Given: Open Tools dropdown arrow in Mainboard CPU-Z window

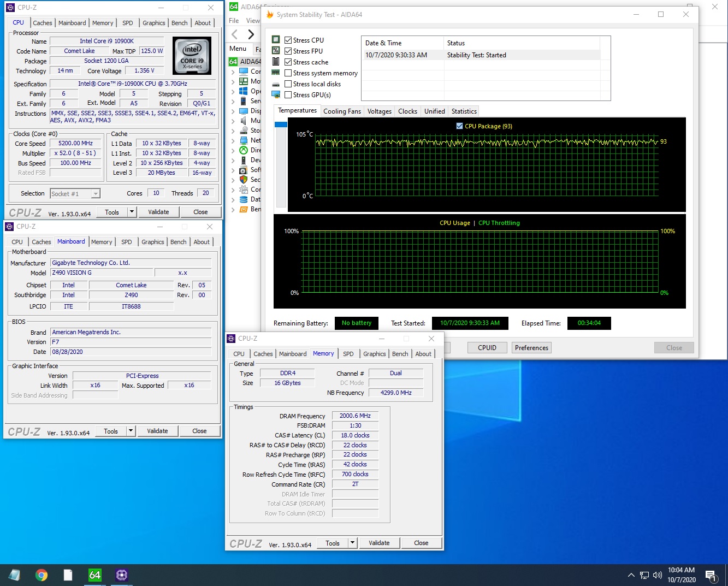Looking at the screenshot, I should (x=131, y=431).
